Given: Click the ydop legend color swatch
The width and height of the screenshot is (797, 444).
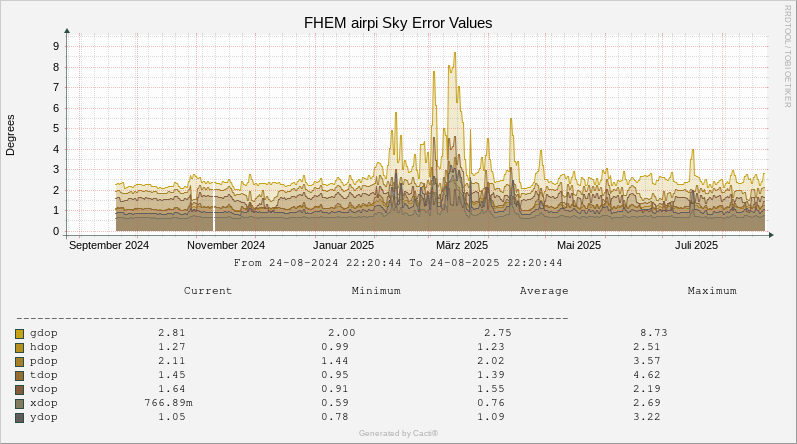Looking at the screenshot, I should point(19,418).
